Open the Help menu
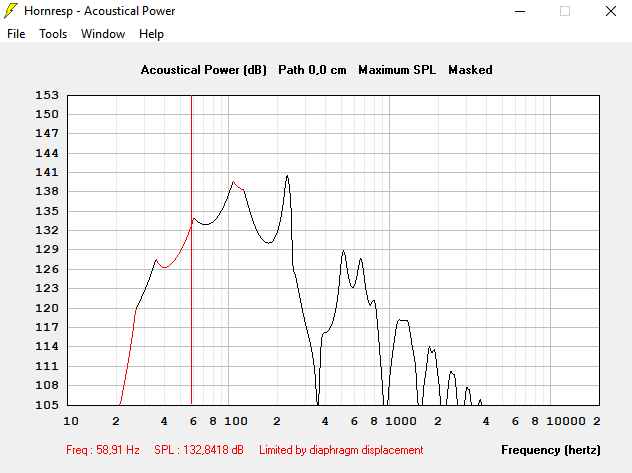Screen dimensions: 632x473 tap(151, 34)
